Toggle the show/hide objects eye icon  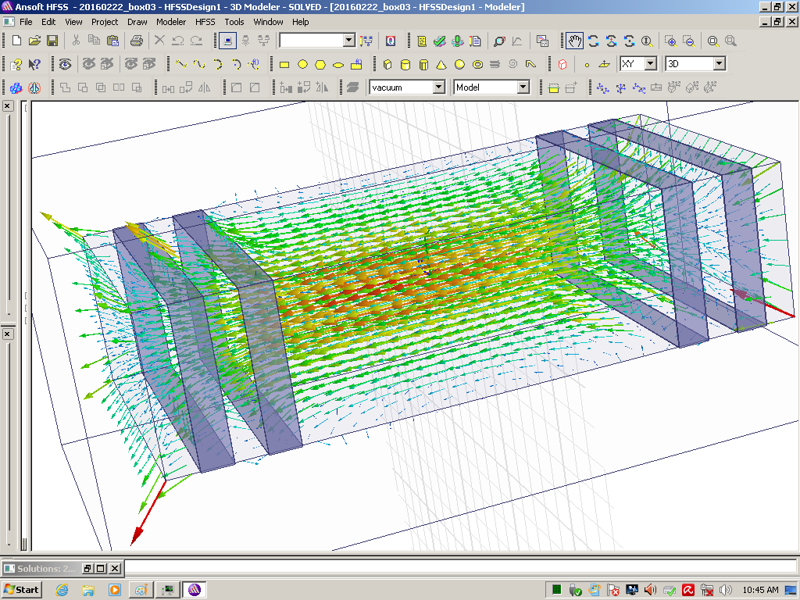click(65, 65)
